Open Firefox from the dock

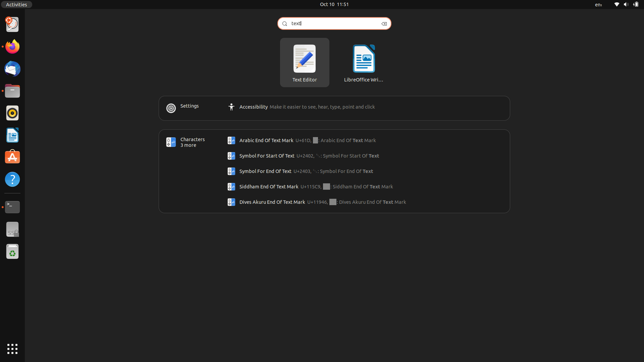click(x=12, y=47)
